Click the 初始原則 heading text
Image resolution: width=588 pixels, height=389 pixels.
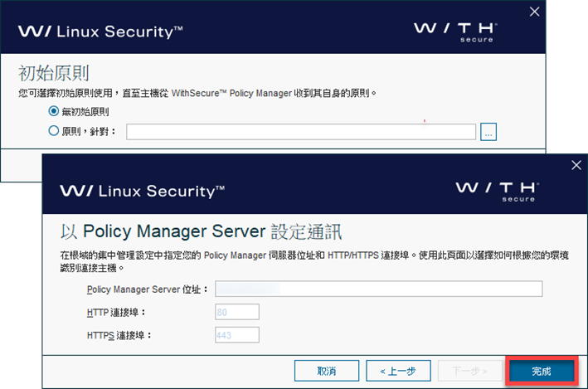coord(54,73)
